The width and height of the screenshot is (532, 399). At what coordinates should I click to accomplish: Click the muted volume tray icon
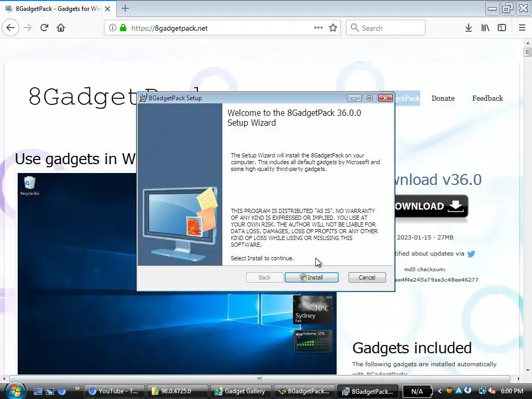coord(493,391)
